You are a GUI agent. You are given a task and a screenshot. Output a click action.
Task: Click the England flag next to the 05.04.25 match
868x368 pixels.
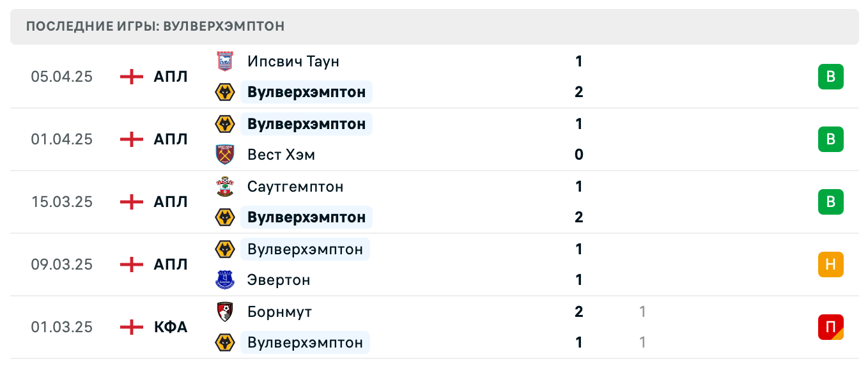click(130, 76)
